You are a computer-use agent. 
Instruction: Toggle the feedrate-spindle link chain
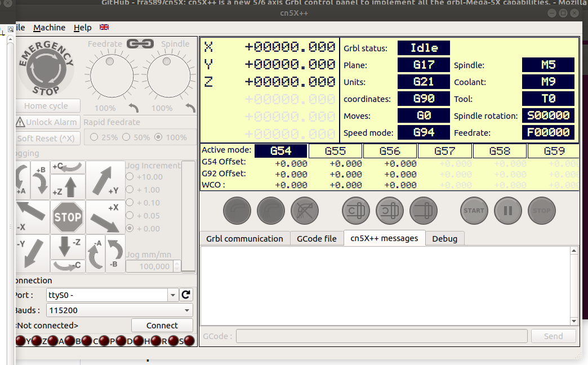140,43
